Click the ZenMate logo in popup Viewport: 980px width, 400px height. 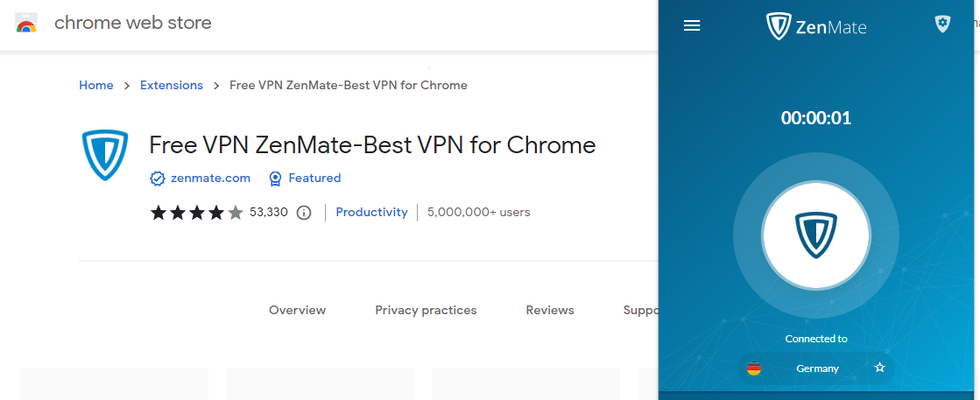[815, 26]
